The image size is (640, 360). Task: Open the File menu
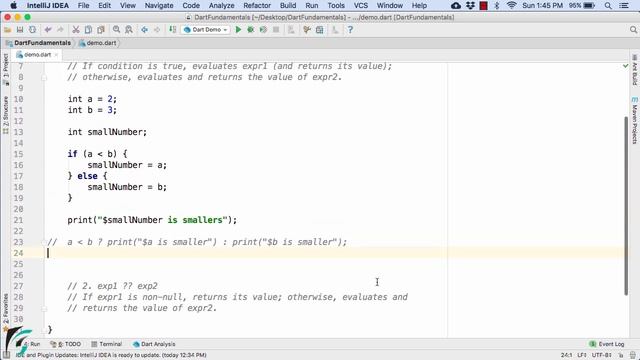point(83,6)
